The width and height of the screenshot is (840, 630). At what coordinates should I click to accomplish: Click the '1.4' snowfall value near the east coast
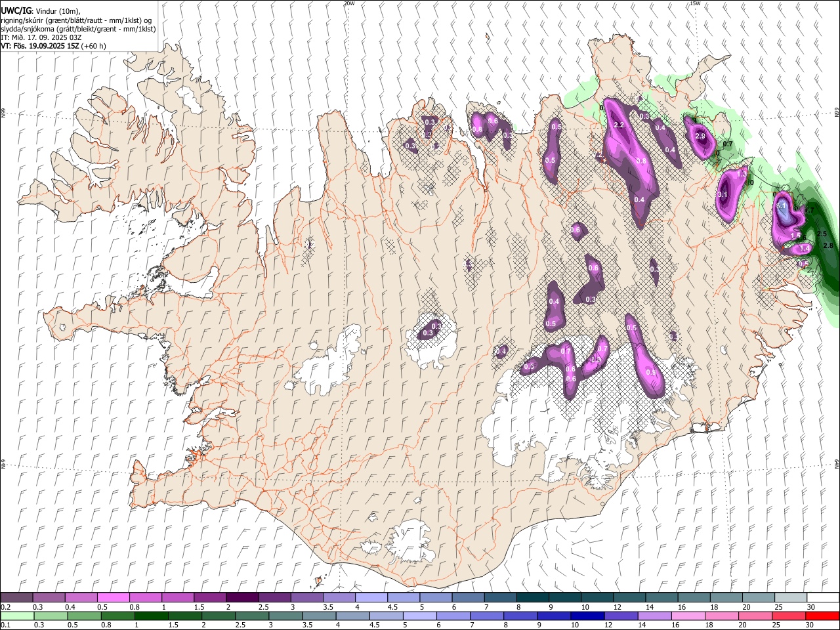pos(805,249)
